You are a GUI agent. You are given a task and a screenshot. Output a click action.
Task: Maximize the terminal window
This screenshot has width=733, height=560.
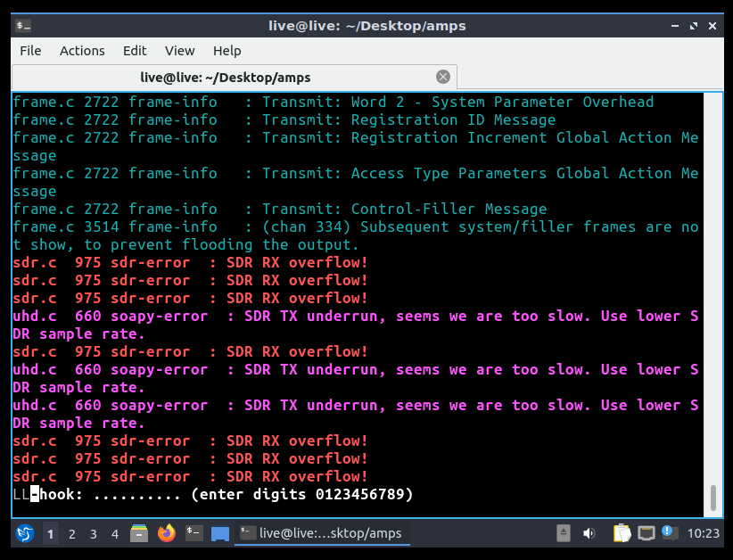693,26
